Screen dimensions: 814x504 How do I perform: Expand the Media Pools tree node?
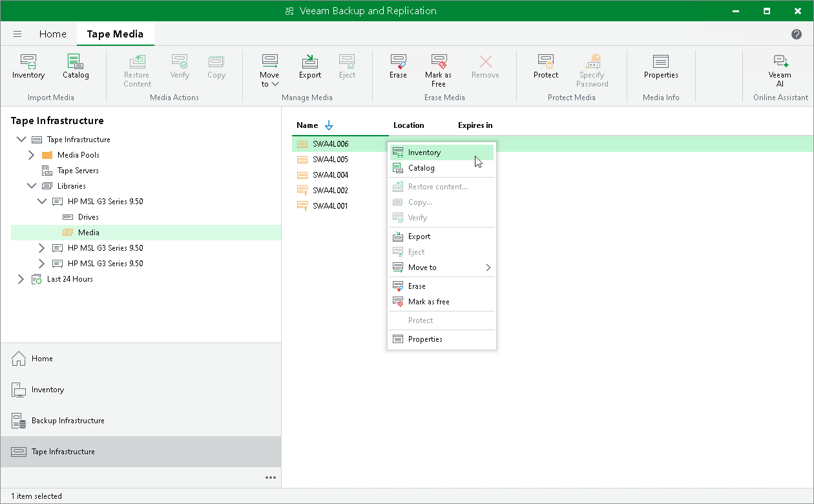coord(31,155)
